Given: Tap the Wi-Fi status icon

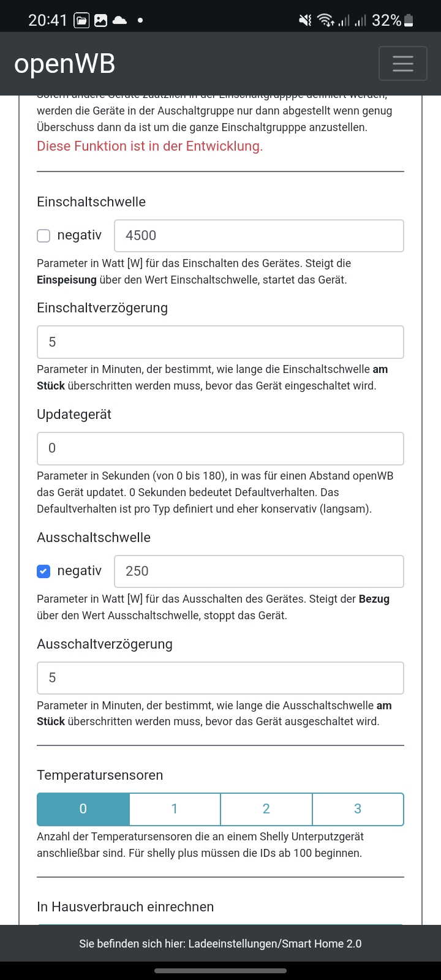Looking at the screenshot, I should pos(325,21).
